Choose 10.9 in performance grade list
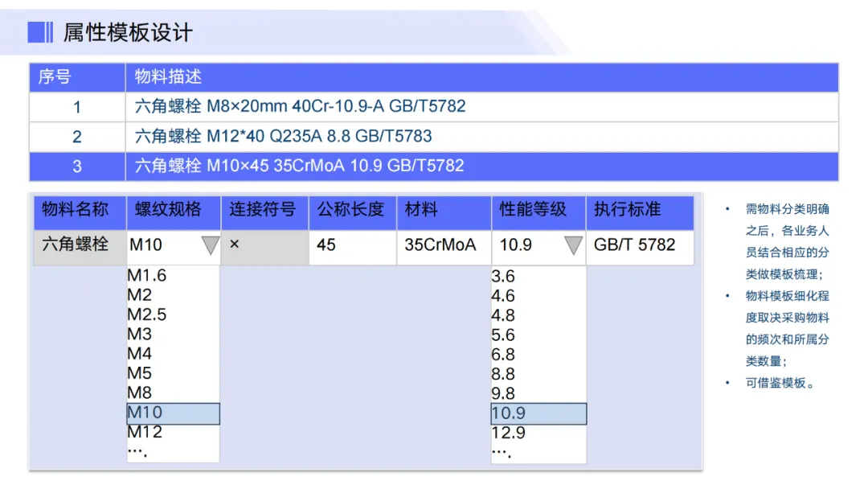This screenshot has width=868, height=489. (x=538, y=414)
